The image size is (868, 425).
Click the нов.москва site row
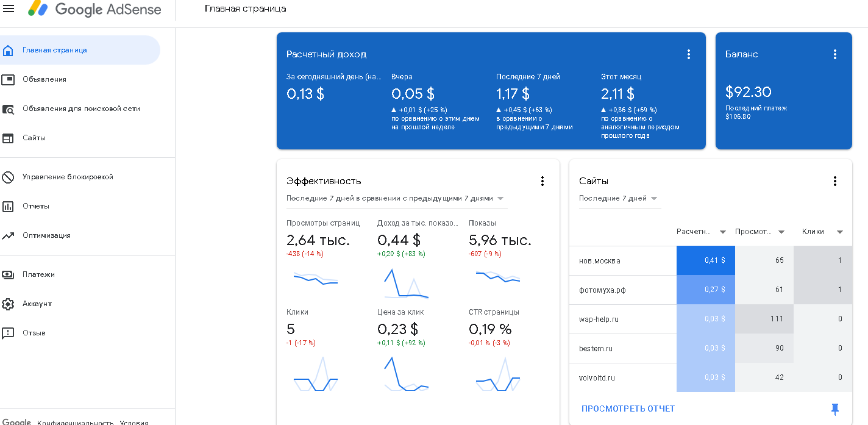coord(711,260)
